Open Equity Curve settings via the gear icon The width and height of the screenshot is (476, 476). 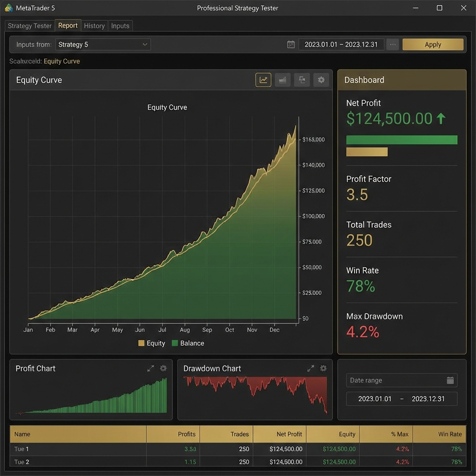321,79
